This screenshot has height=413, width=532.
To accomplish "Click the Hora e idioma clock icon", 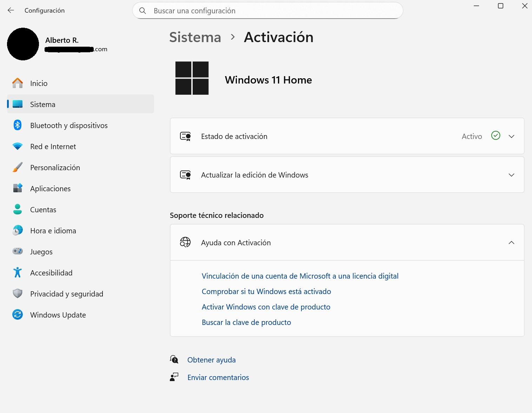I will click(17, 231).
